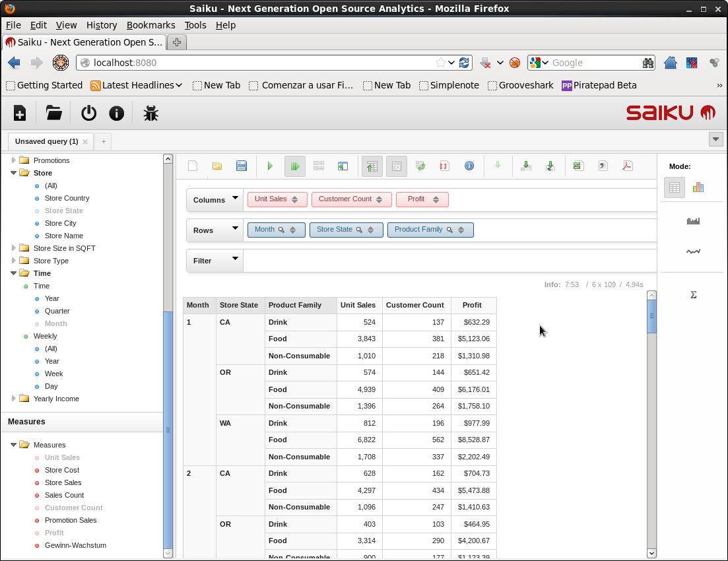Click the bug report icon
This screenshot has width=728, height=561.
coord(150,113)
